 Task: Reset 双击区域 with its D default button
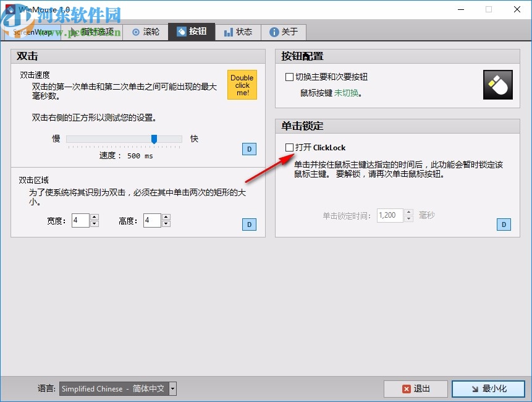click(x=250, y=225)
